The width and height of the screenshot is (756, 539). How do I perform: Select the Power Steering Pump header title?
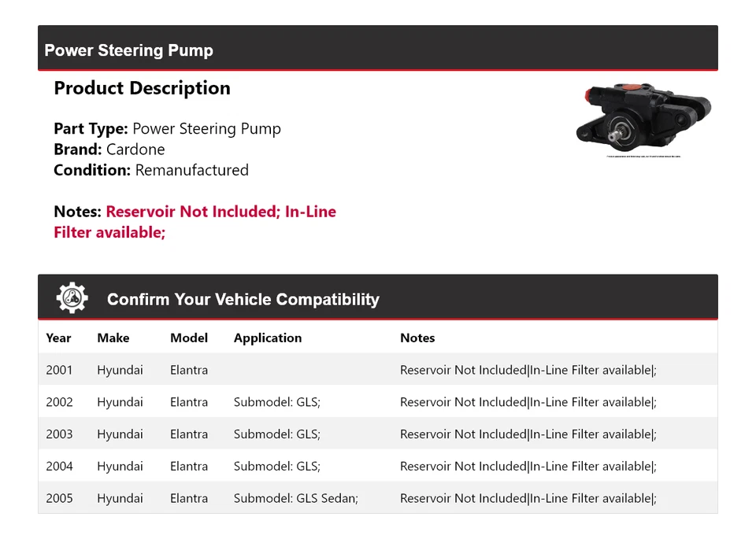(128, 50)
